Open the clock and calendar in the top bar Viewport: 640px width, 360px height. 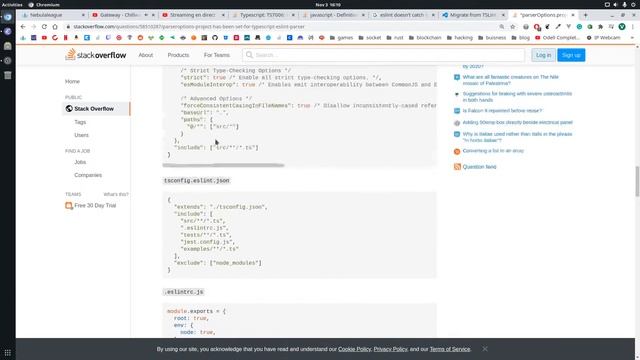point(328,4)
